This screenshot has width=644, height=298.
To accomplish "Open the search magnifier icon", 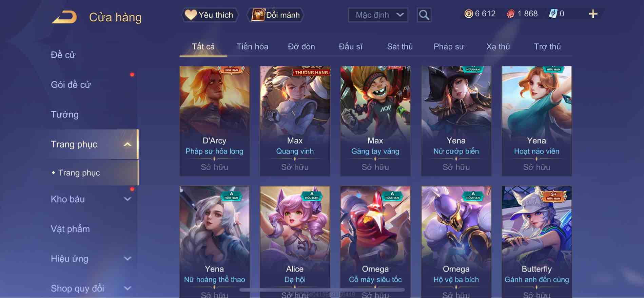I will 424,15.
